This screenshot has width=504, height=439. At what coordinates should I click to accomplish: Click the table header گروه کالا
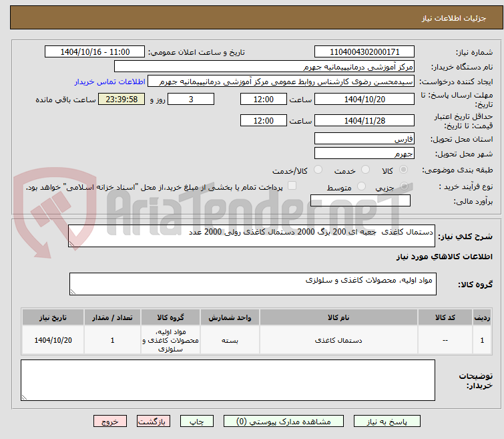pos(170,317)
